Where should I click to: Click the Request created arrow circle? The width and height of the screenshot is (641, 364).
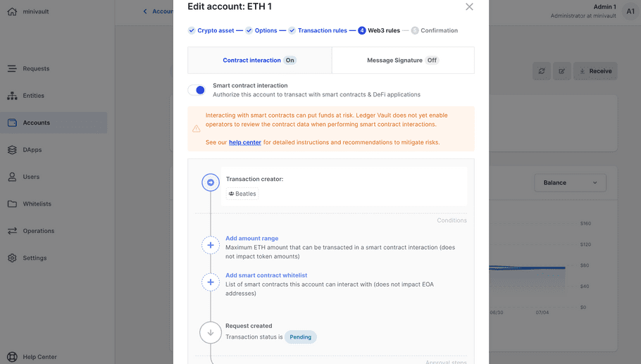point(211,332)
